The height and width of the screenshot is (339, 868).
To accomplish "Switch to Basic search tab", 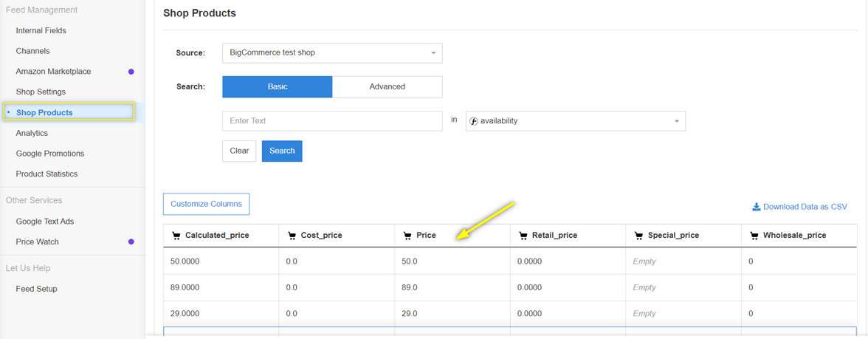I will (278, 86).
